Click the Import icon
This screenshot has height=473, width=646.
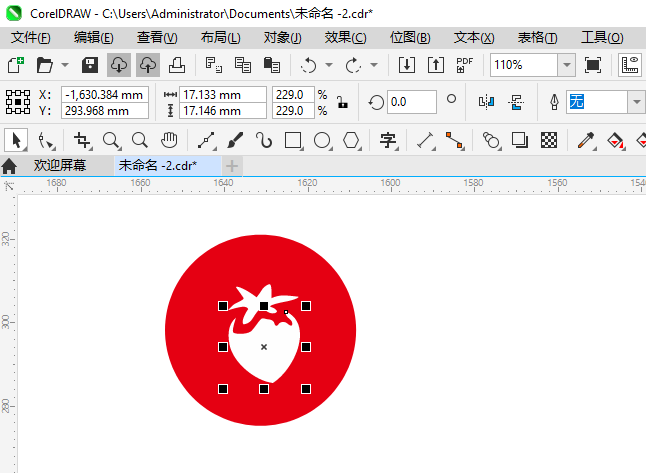[x=407, y=65]
